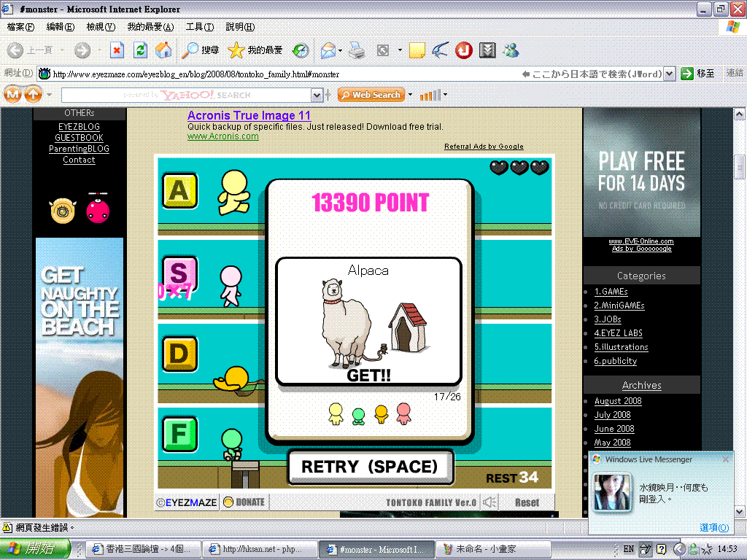
Task: Open the 檢視(V) menu
Action: click(101, 27)
